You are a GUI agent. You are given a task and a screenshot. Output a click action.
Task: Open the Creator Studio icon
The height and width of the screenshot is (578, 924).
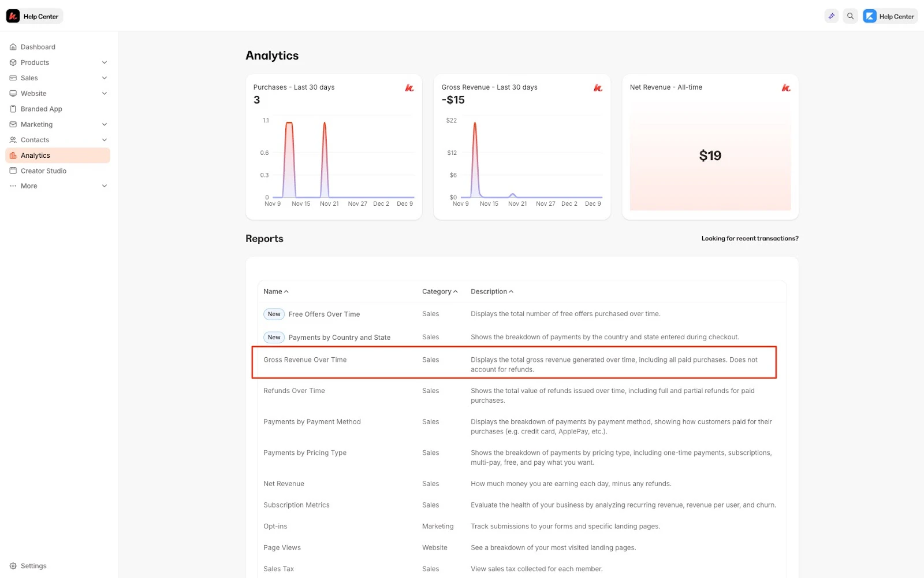[x=13, y=171]
